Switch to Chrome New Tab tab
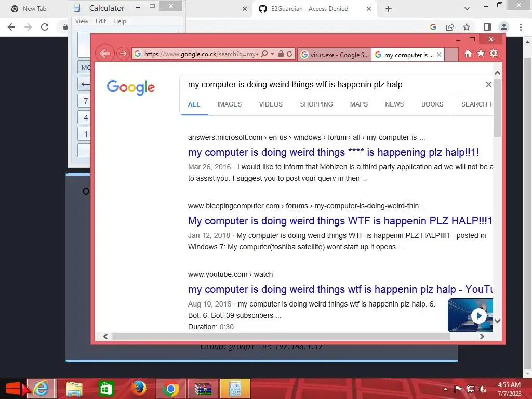Viewport: 532px width, 399px height. click(x=34, y=9)
